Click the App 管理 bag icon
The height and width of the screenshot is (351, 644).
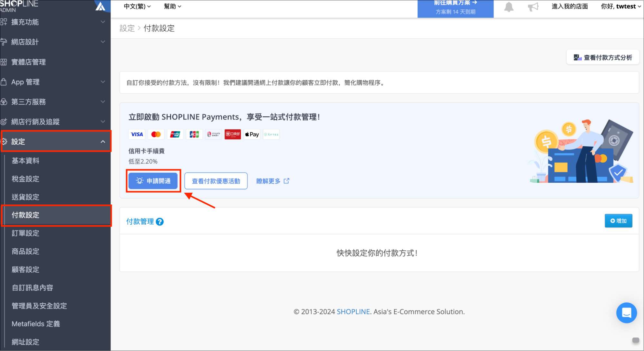4,82
